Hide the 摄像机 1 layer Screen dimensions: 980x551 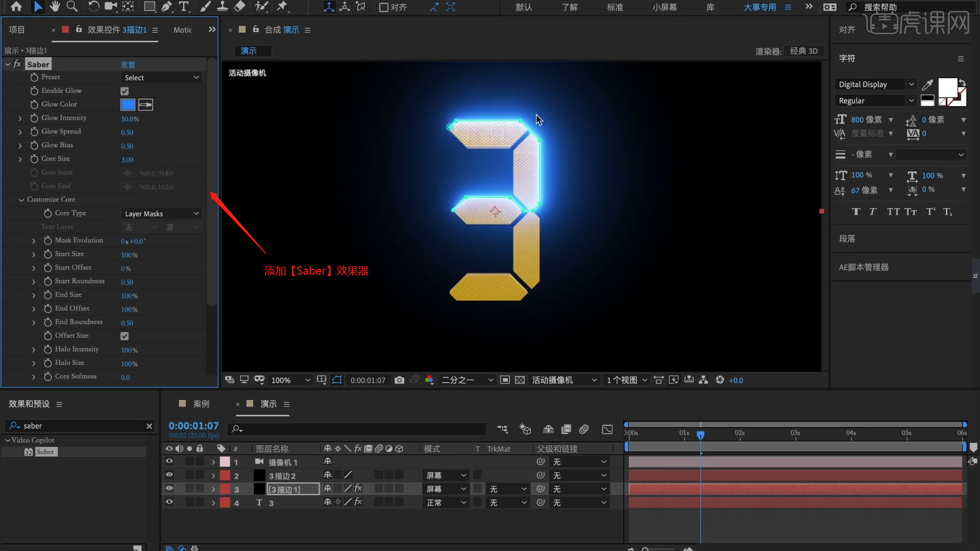point(169,461)
